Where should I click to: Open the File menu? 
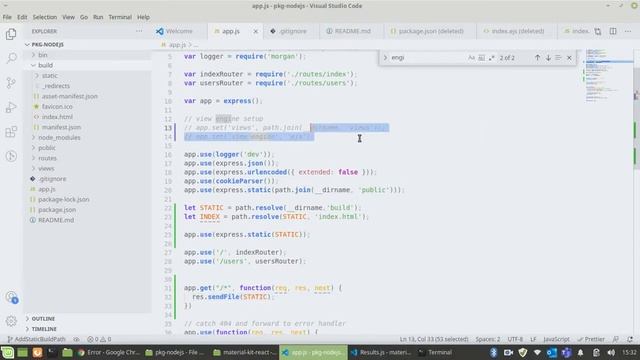tap(7, 17)
